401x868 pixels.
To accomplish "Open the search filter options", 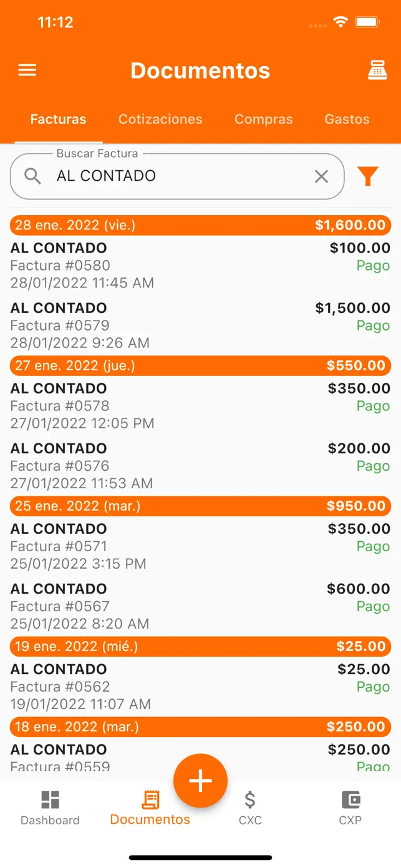I will pos(368,176).
